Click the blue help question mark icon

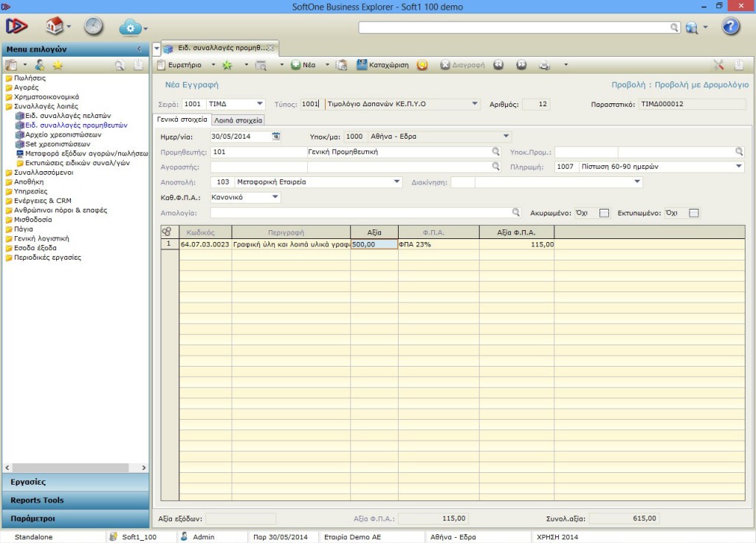pos(730,26)
